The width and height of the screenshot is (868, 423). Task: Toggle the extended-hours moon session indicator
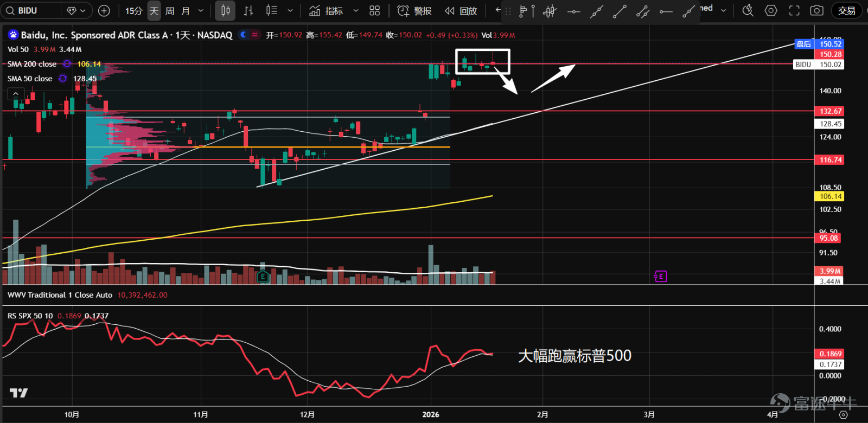pos(244,34)
